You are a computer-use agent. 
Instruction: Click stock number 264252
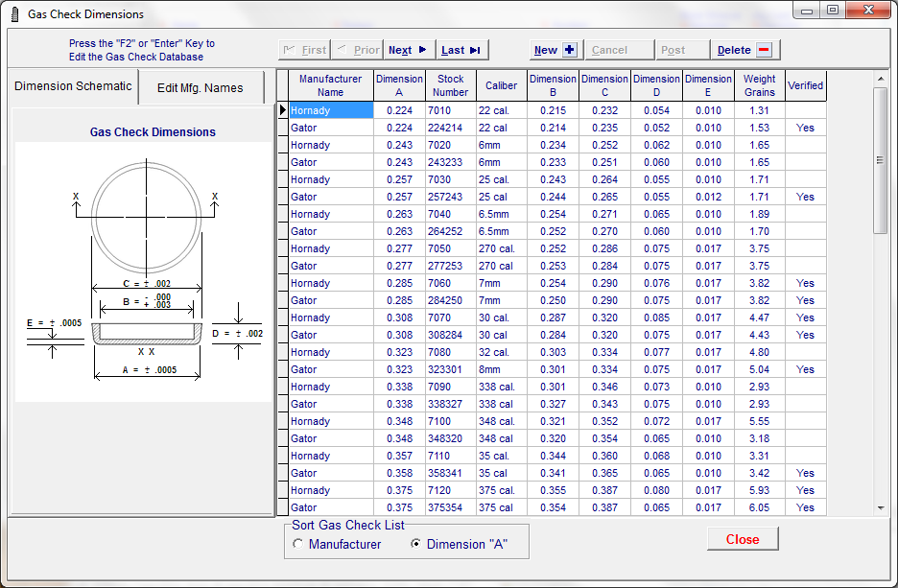(x=450, y=231)
